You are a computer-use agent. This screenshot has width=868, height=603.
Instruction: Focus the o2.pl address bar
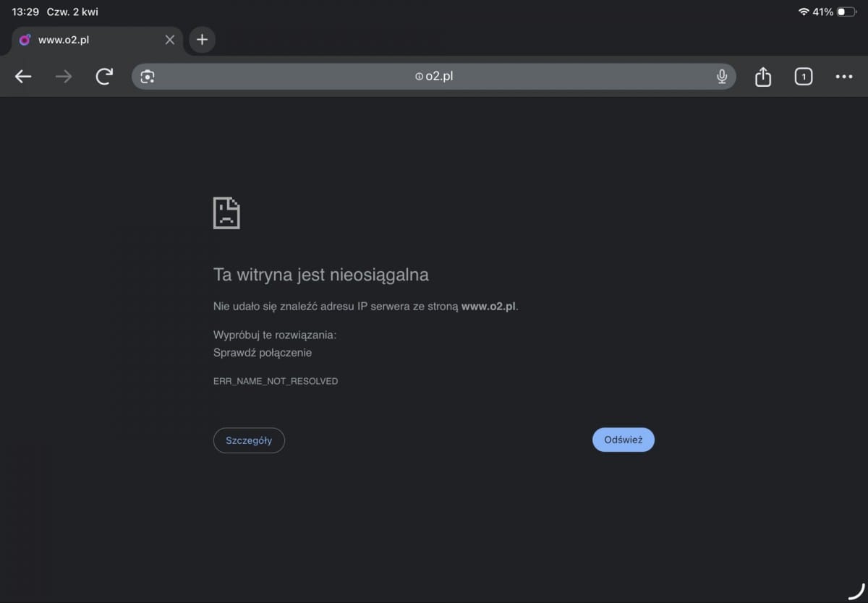point(434,77)
